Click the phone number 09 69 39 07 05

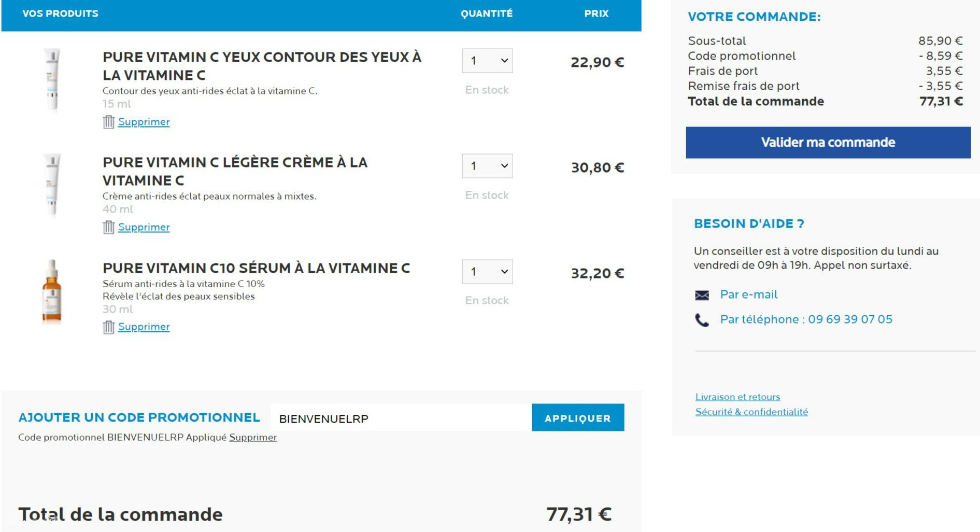[850, 319]
